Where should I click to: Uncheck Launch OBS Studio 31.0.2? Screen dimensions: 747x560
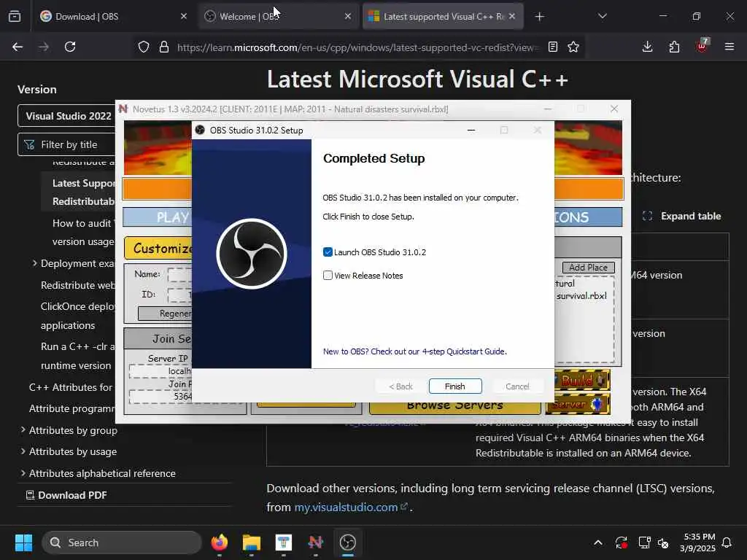point(328,252)
